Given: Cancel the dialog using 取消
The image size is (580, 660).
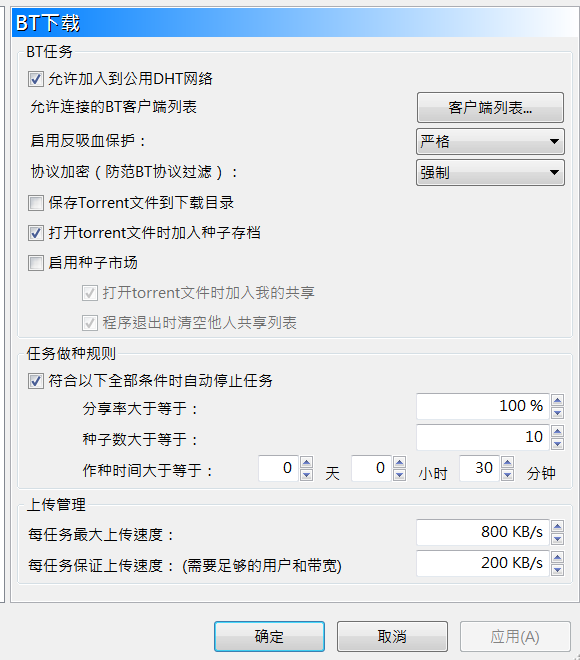Looking at the screenshot, I should 392,636.
